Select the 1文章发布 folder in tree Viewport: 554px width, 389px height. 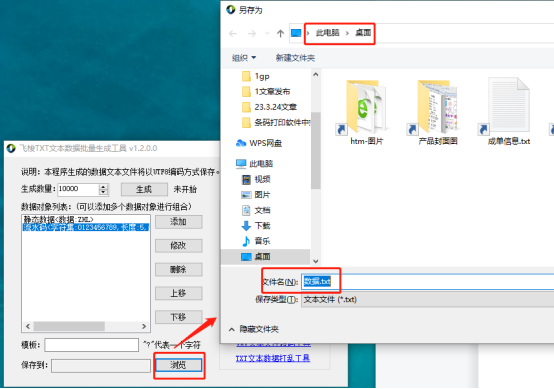pyautogui.click(x=266, y=92)
